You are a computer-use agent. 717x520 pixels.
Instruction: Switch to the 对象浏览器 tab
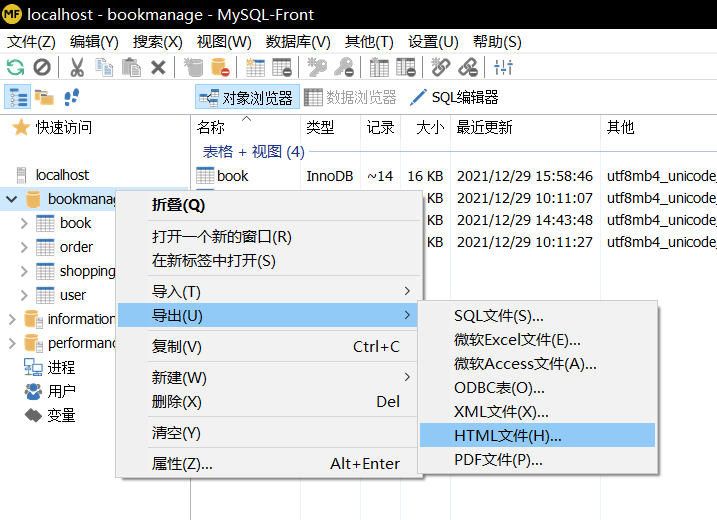pyautogui.click(x=247, y=97)
